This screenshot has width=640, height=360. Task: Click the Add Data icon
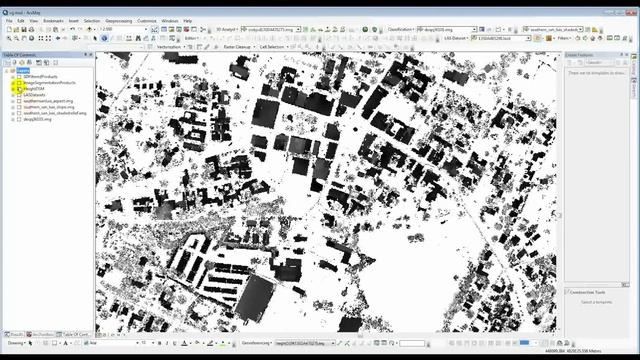(89, 29)
